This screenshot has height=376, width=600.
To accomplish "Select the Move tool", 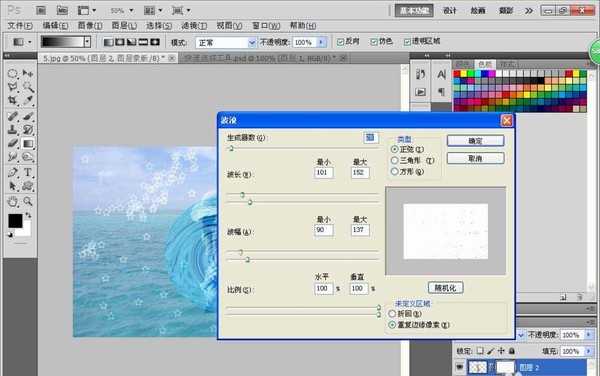I will pyautogui.click(x=28, y=73).
